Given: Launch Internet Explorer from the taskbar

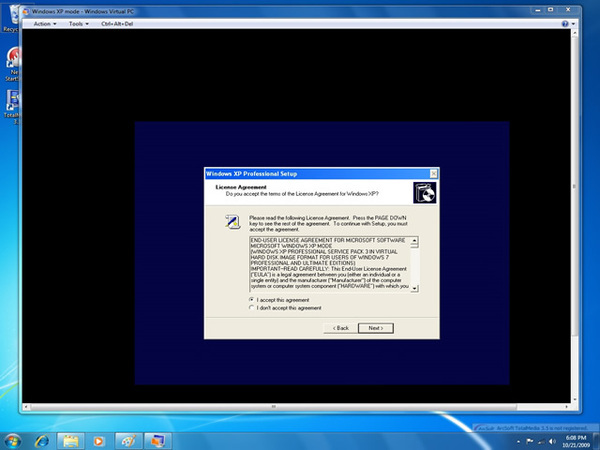Looking at the screenshot, I should pyautogui.click(x=42, y=441).
